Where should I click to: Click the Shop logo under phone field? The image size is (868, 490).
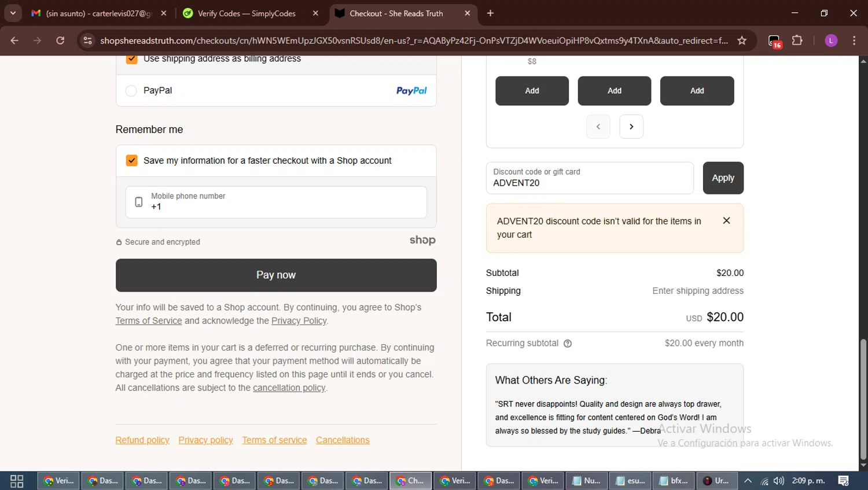click(422, 240)
